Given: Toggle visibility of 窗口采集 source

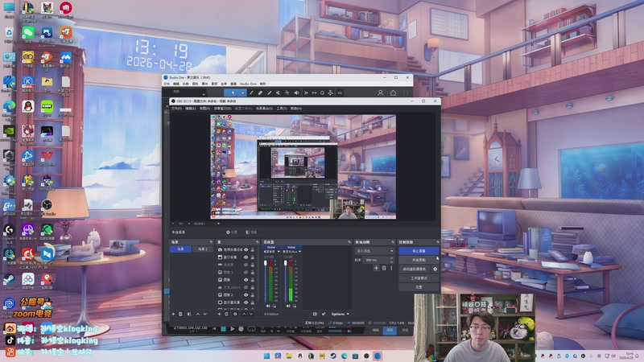Looking at the screenshot, I should click(x=246, y=257).
